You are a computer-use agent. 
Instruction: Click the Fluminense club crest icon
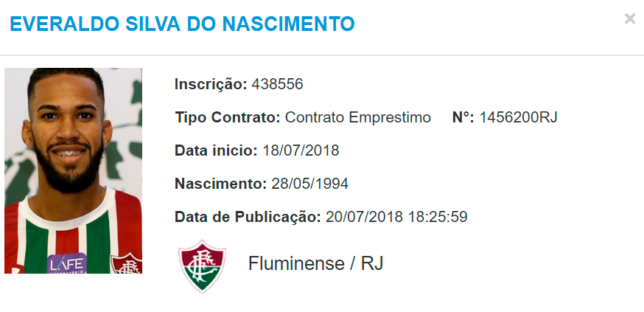(x=201, y=265)
